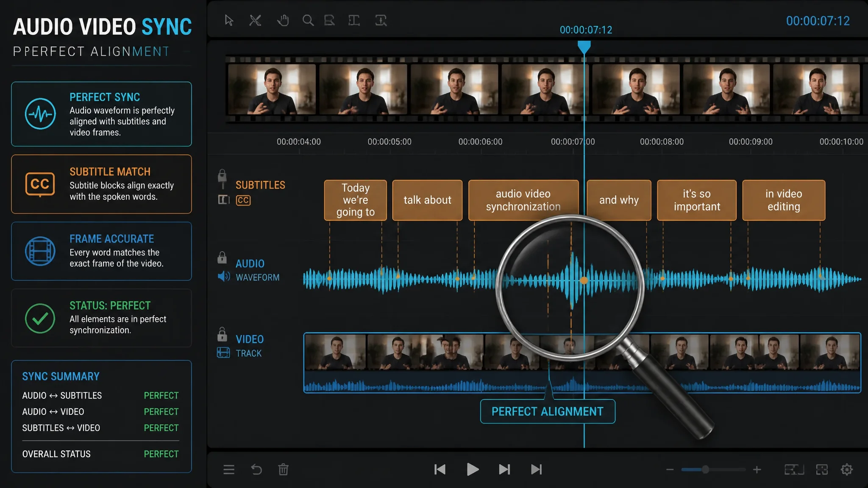Image resolution: width=868 pixels, height=488 pixels.
Task: Click the 00:00:05:00 ruler mark
Action: click(x=389, y=142)
